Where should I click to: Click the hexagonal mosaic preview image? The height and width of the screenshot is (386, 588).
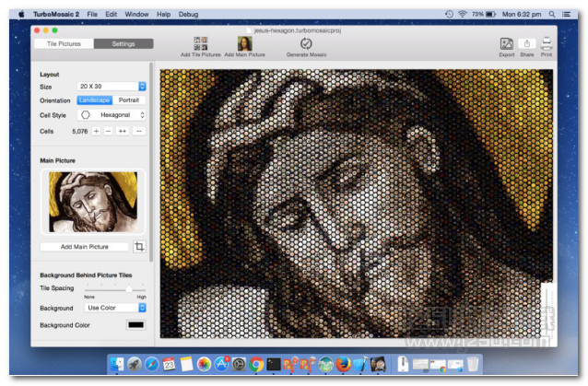(x=357, y=204)
